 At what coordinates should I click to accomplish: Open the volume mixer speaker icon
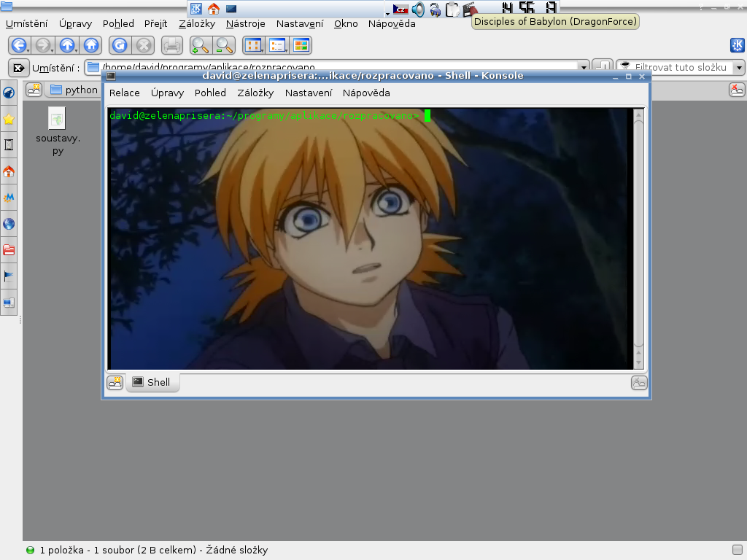(418, 9)
